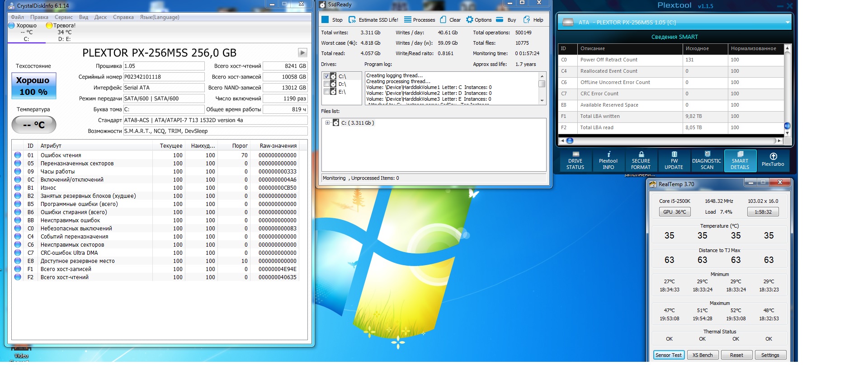Screen dimensions: 868x365
Task: Click XS Bench button in RealTemp
Action: point(703,355)
